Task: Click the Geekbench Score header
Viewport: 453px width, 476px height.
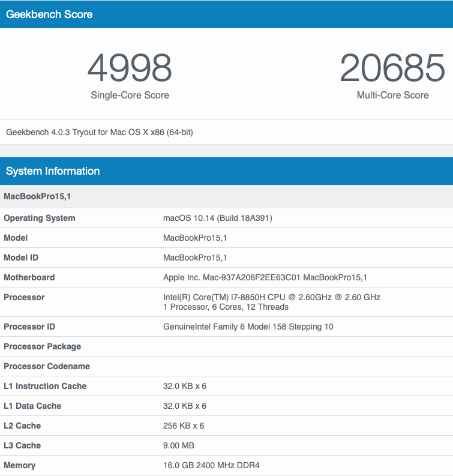Action: coord(226,14)
